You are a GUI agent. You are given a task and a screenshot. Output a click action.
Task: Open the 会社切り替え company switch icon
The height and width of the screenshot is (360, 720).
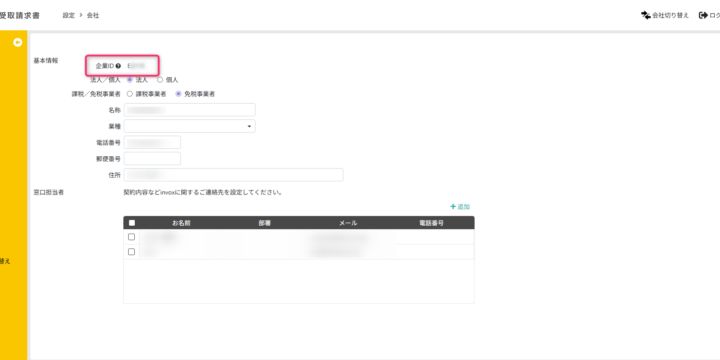(x=646, y=15)
